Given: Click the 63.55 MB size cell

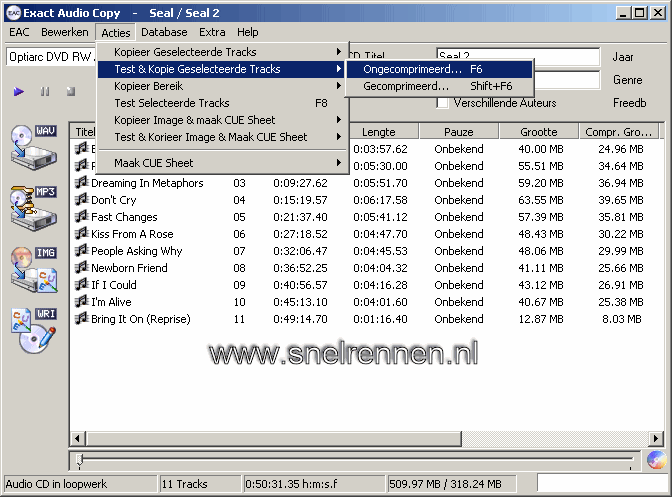Looking at the screenshot, I should click(x=541, y=200).
